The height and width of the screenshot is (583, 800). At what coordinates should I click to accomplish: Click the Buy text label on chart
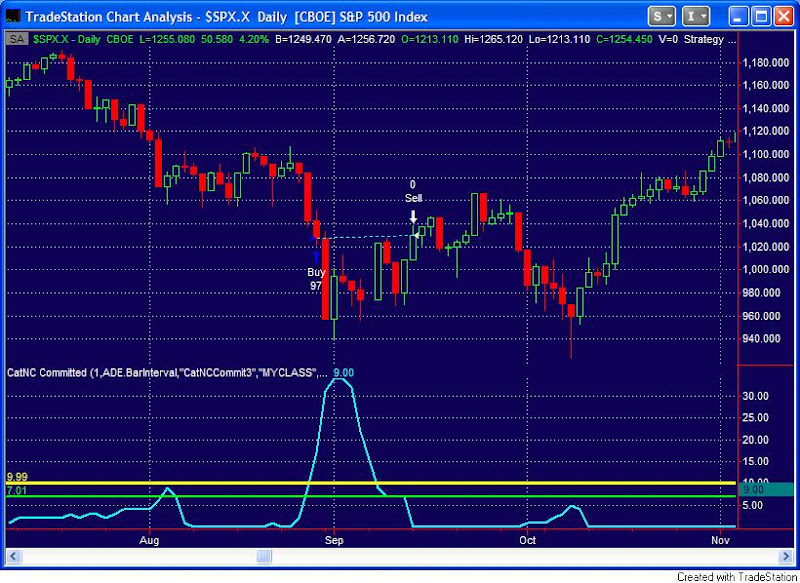click(x=316, y=272)
